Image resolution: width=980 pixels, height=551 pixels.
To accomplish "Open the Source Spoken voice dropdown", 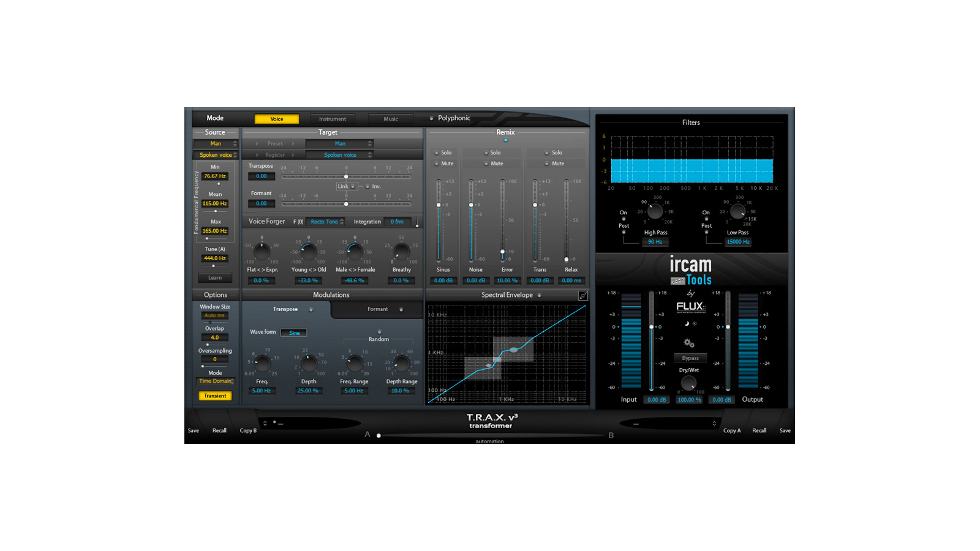I will [216, 155].
